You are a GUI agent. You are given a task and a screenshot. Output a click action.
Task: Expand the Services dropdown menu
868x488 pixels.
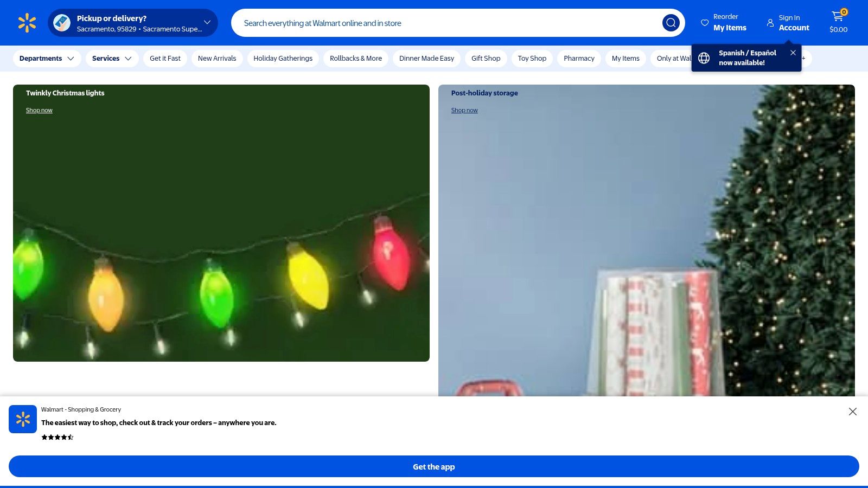pos(112,59)
